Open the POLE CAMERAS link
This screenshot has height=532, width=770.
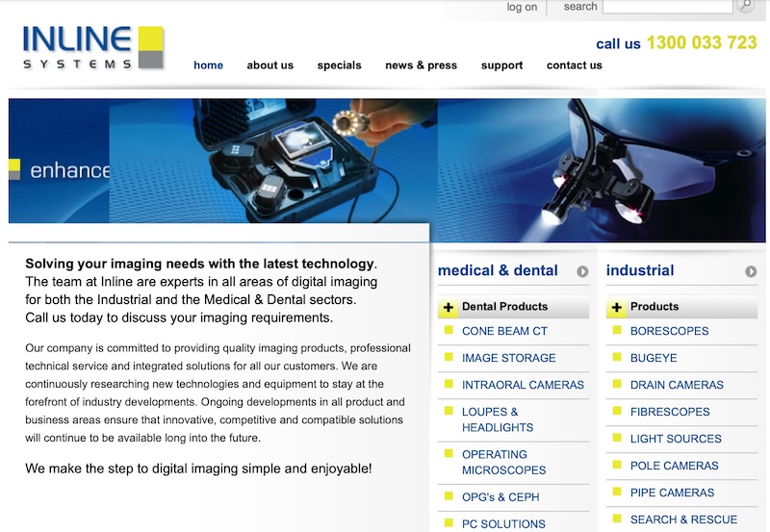pyautogui.click(x=675, y=467)
